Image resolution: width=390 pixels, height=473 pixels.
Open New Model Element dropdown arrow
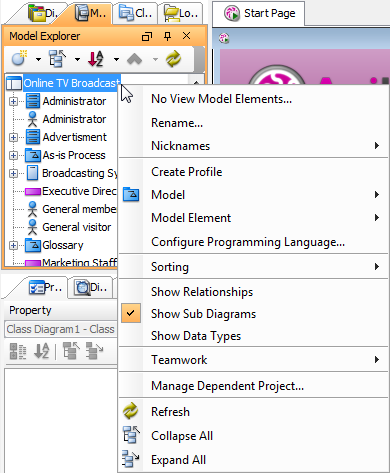(x=38, y=60)
